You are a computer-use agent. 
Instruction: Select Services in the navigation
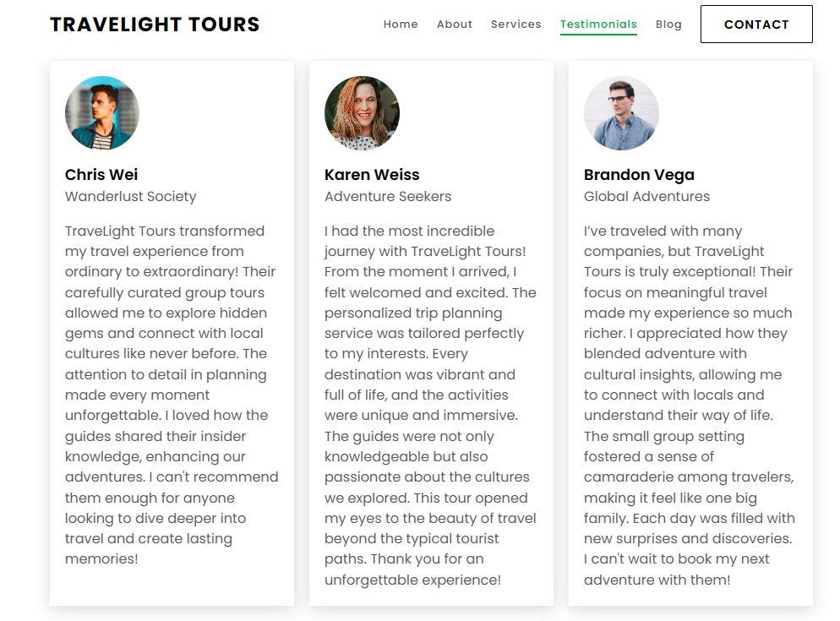click(515, 25)
